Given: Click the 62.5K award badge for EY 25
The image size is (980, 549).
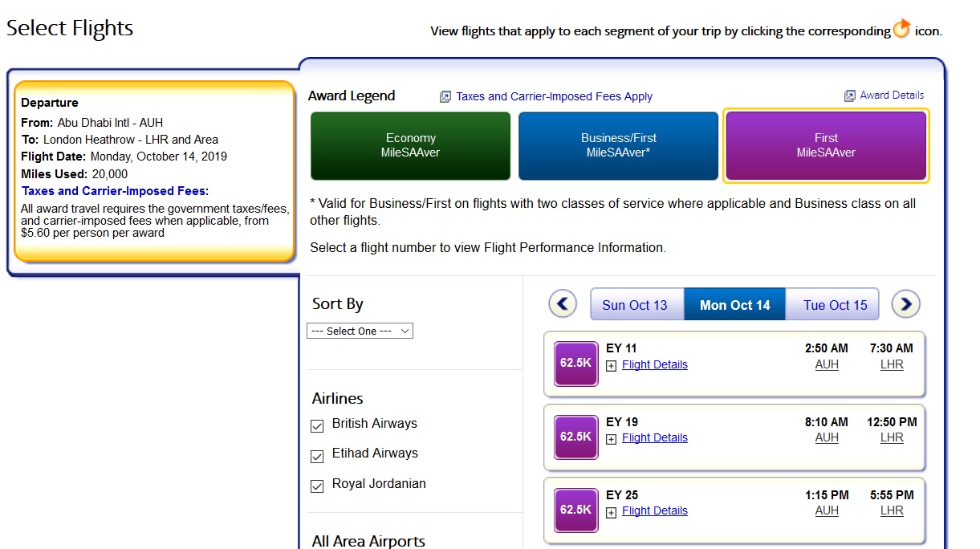Looking at the screenshot, I should click(575, 510).
